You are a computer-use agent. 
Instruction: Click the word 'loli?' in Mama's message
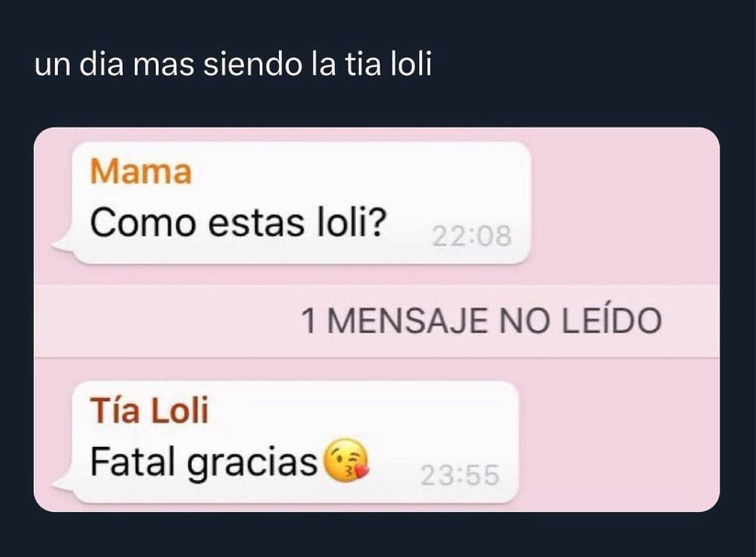pos(351,222)
